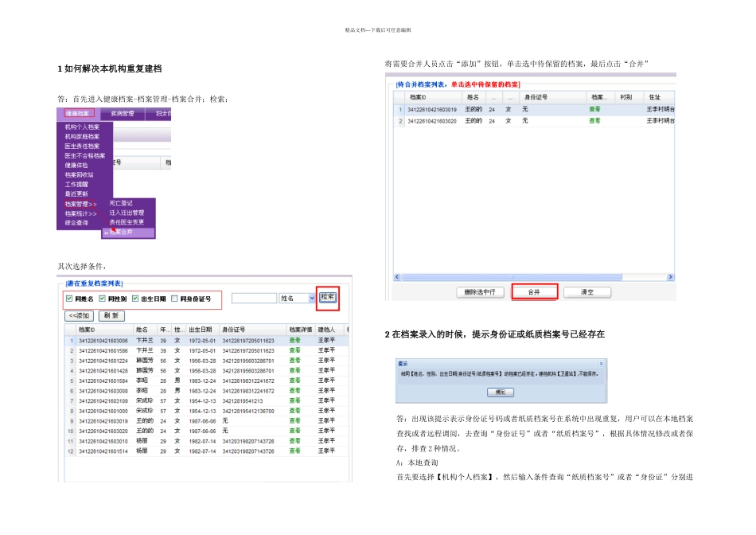The height and width of the screenshot is (535, 756).
Task: Select duplicates row with ID 34122610421603008
Action: 206,391
